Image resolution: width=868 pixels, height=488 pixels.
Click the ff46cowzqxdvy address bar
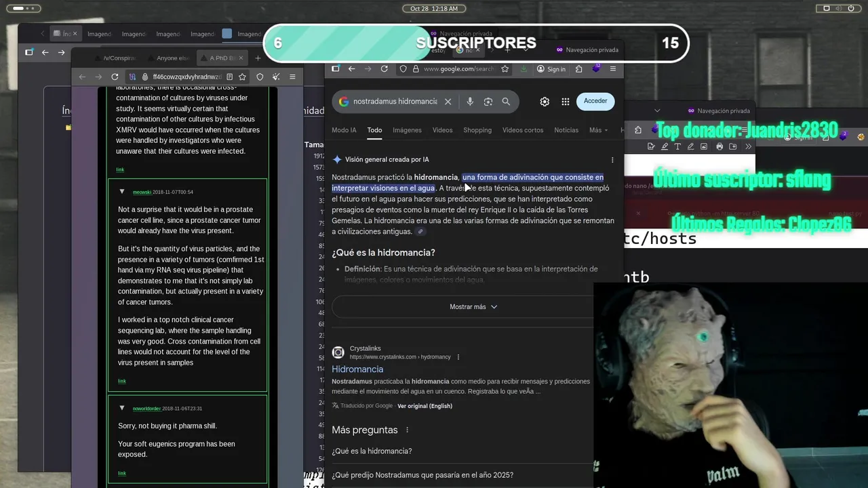point(187,77)
